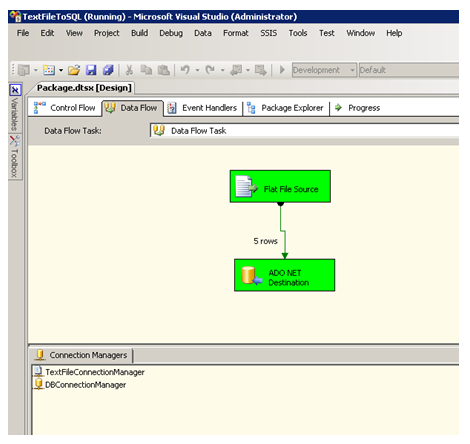This screenshot has height=444, width=470.
Task: Click the DBConnectionManager database icon
Action: coord(39,384)
